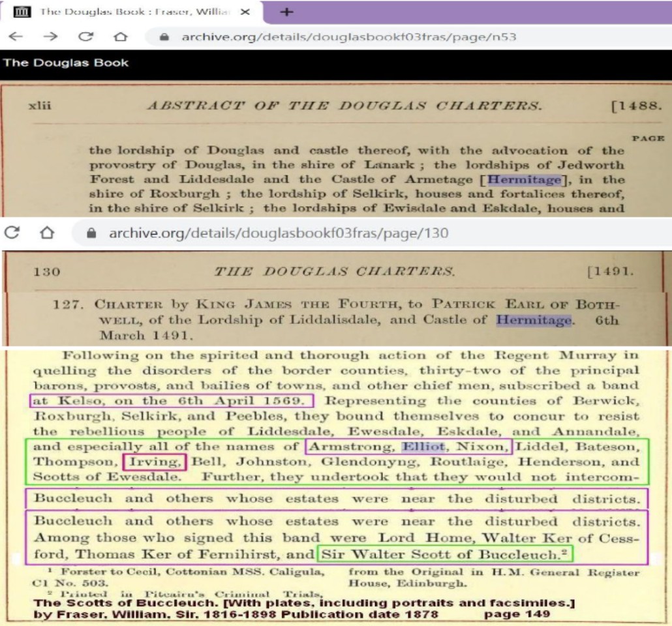Click highlighted Hermitage in charter 127 heading
Image resolution: width=672 pixels, height=626 pixels.
(x=534, y=320)
